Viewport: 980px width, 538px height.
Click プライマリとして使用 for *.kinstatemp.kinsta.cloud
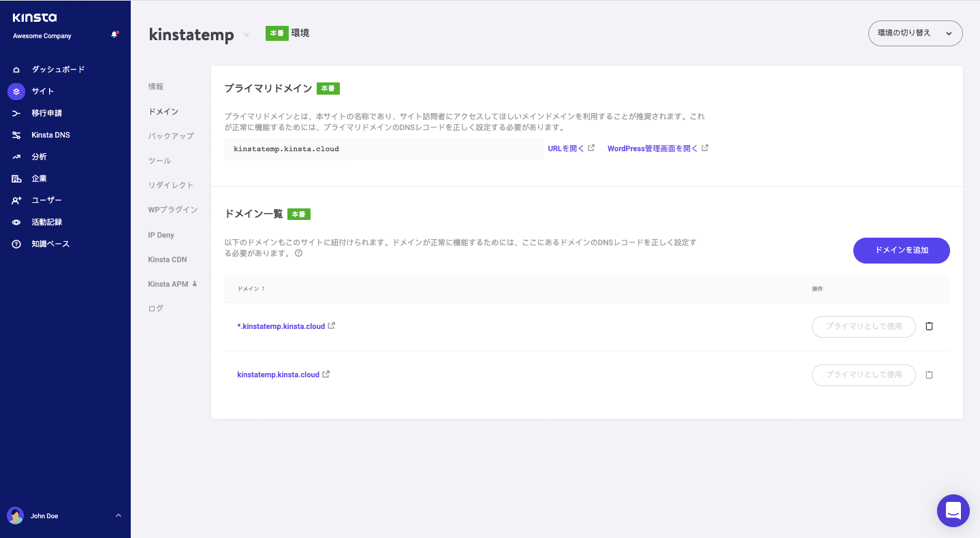(x=864, y=326)
